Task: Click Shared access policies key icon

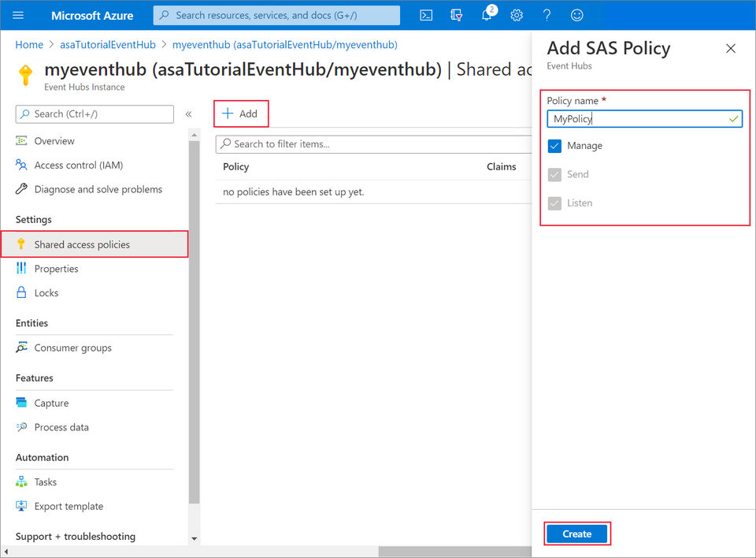Action: 21,244
